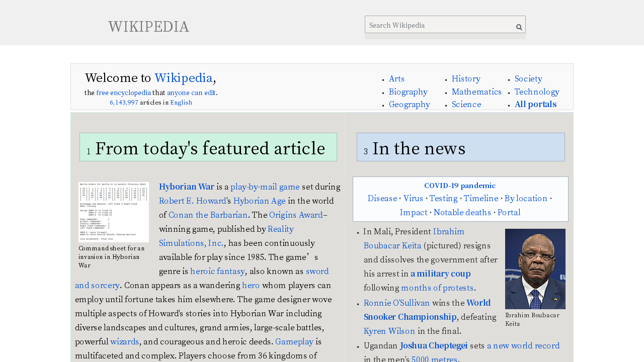This screenshot has height=362, width=644.
Task: Open the Reality Simulations, Inc. link
Action: click(226, 236)
